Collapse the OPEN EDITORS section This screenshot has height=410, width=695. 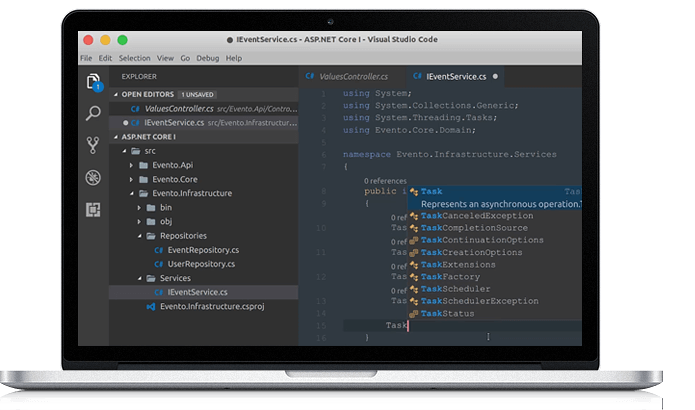tap(116, 93)
